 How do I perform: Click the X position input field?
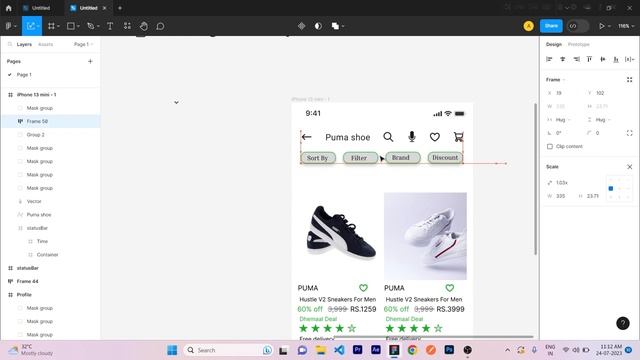click(564, 93)
